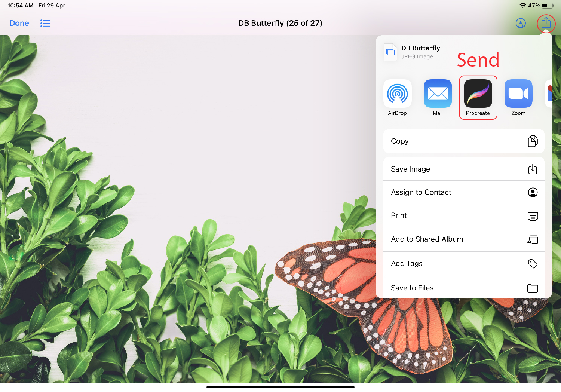The height and width of the screenshot is (392, 561).
Task: Tap the DB Butterfly JPEG preview thumbnail
Action: click(390, 52)
